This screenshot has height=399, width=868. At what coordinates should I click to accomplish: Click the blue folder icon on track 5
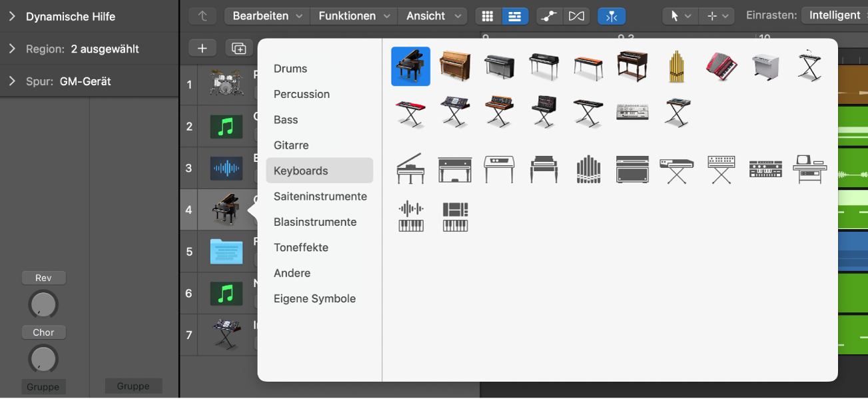click(x=226, y=252)
